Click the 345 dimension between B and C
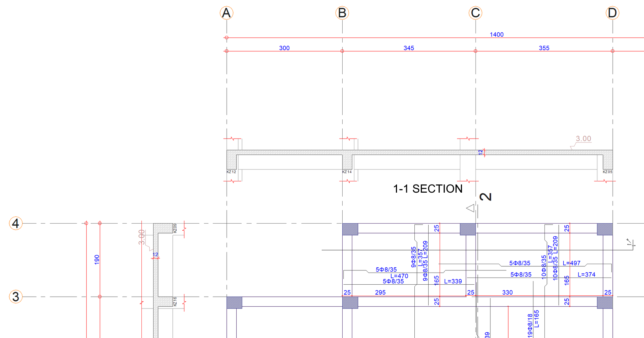644x338 pixels. 409,48
